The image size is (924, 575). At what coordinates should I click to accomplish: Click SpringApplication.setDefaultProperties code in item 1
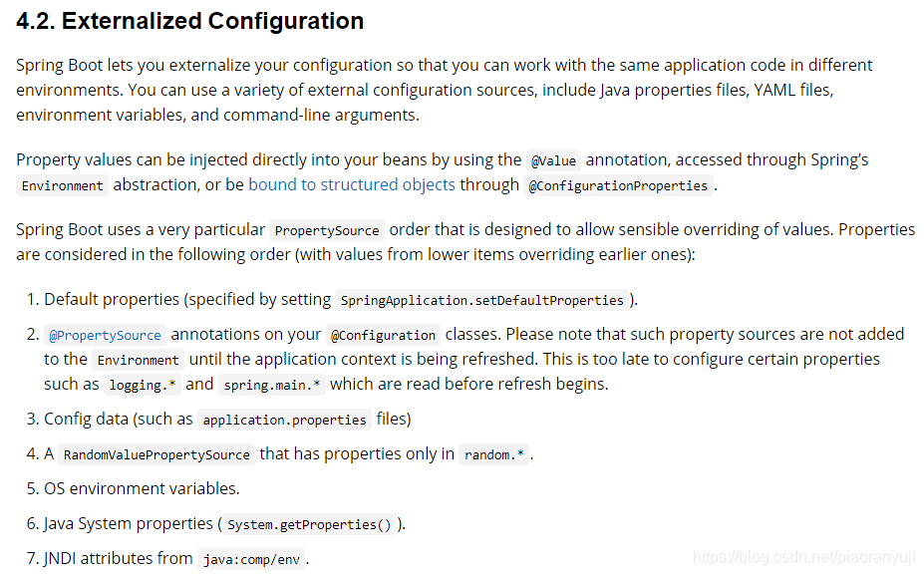[x=482, y=300]
